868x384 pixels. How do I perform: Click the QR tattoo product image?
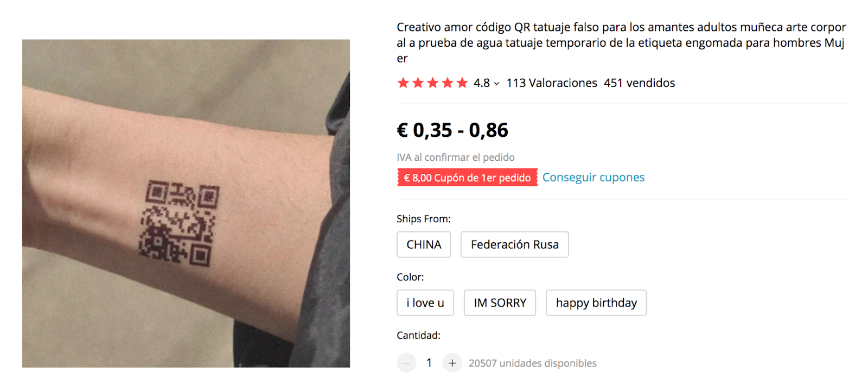click(186, 203)
